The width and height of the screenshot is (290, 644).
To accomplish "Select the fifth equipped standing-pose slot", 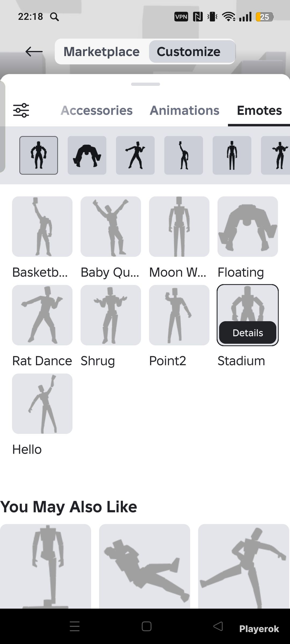I will coord(232,155).
